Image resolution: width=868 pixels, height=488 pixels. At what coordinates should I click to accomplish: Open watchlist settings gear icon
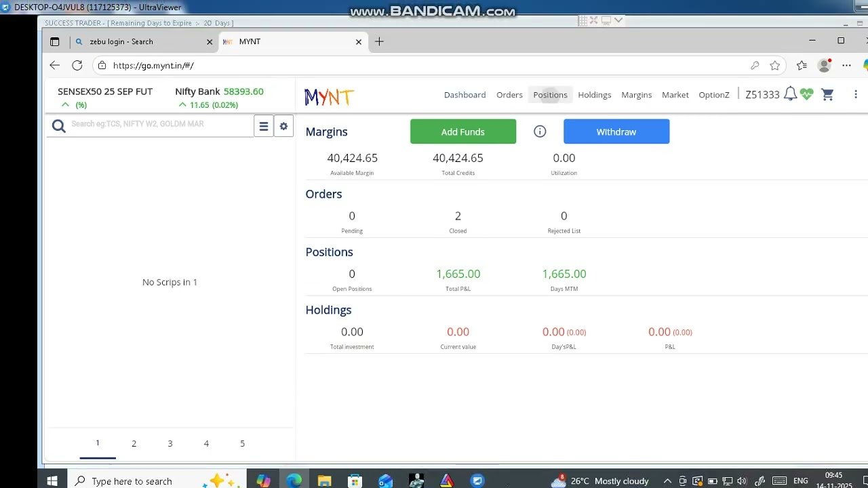(283, 126)
